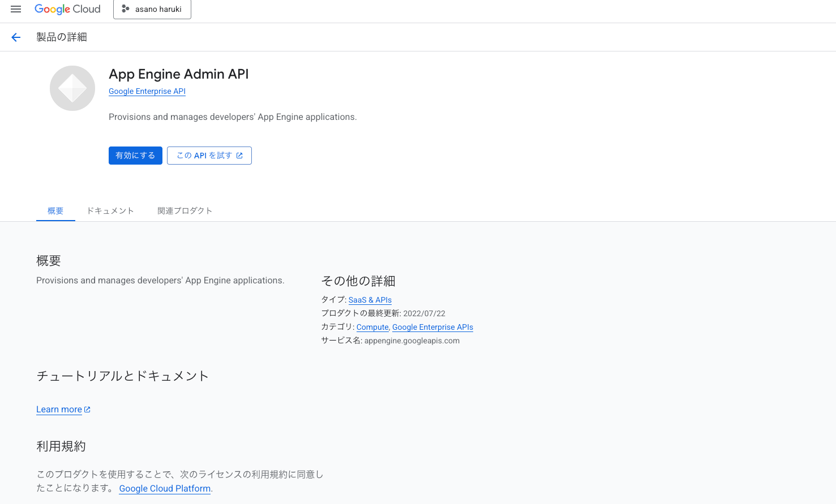Screen dimensions: 836x504
Task: Go back using the left arrow
Action: tap(16, 37)
